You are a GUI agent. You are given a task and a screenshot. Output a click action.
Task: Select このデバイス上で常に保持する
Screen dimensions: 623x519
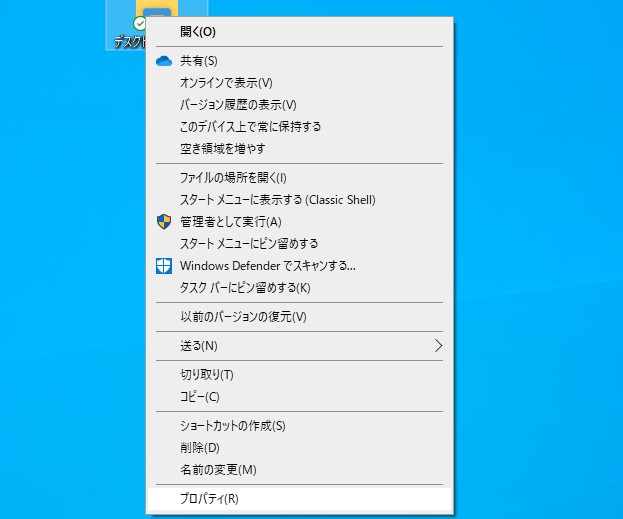pos(250,127)
